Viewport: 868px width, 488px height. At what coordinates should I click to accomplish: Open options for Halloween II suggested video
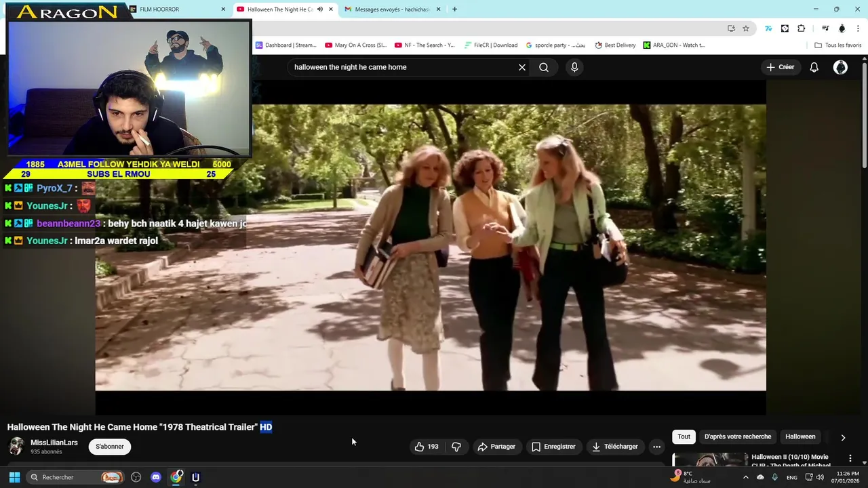(x=850, y=459)
